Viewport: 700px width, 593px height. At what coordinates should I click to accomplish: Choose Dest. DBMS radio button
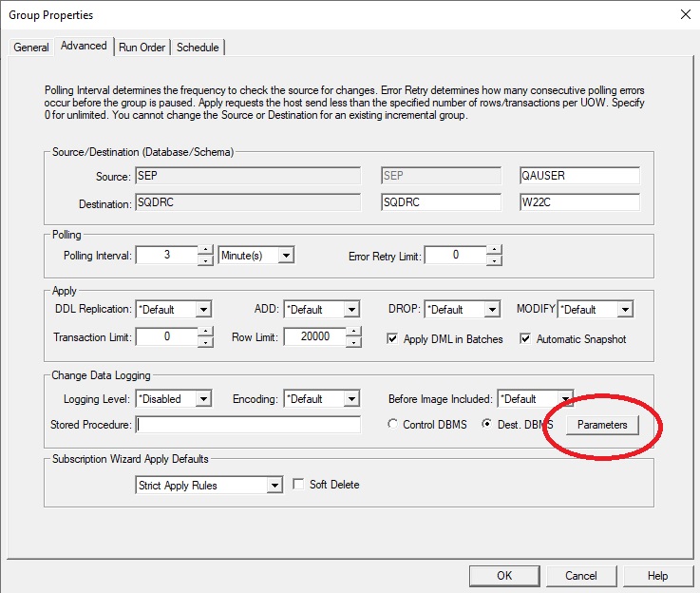tap(487, 425)
